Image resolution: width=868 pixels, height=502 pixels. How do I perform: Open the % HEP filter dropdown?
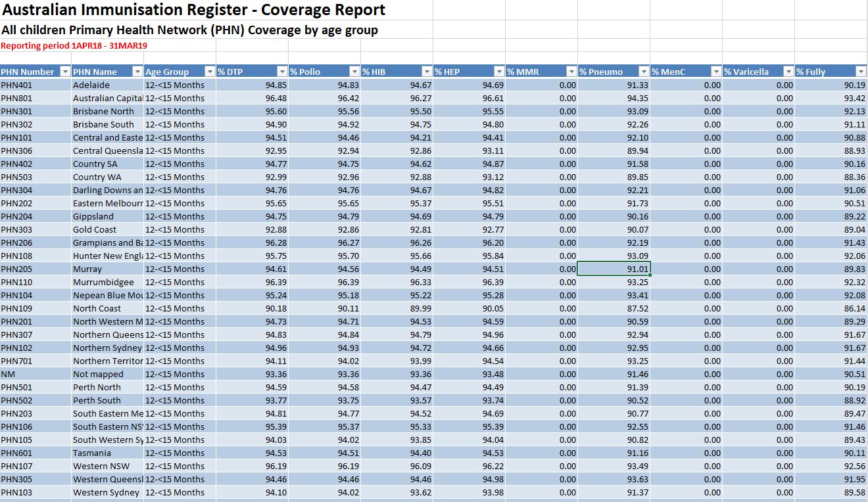click(498, 72)
